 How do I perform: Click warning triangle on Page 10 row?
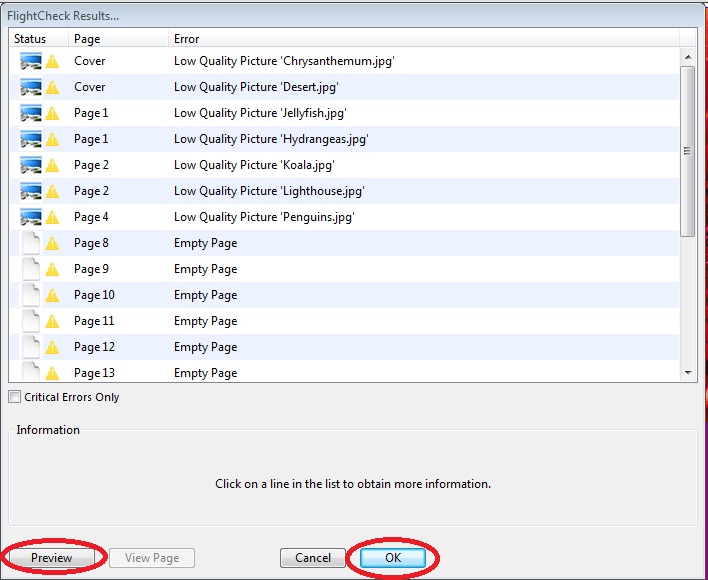[x=53, y=295]
